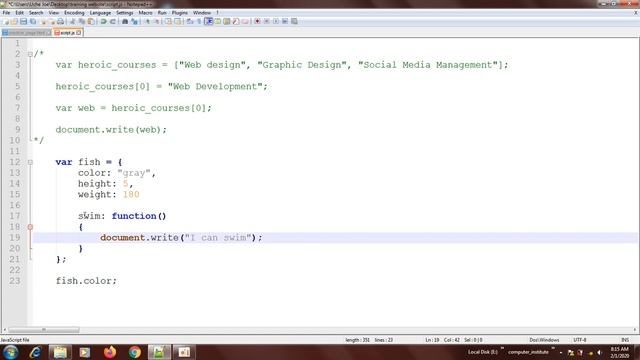
Task: Click the Playback macro icon
Action: pos(276,21)
